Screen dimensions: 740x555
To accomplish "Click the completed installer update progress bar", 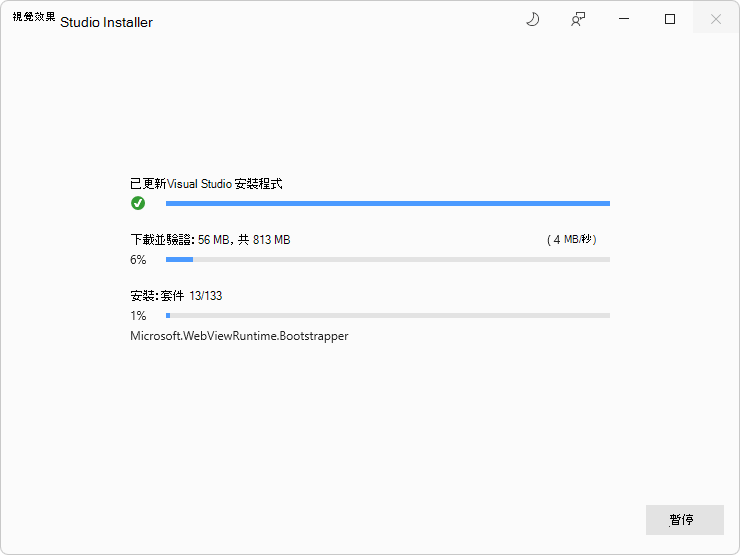I will tap(388, 203).
